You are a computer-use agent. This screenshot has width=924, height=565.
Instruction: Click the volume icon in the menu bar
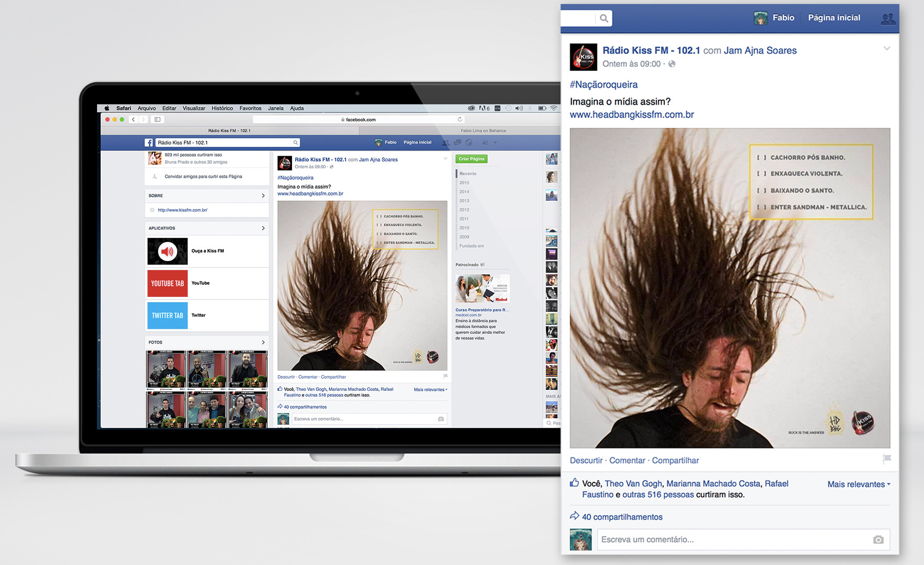[519, 108]
